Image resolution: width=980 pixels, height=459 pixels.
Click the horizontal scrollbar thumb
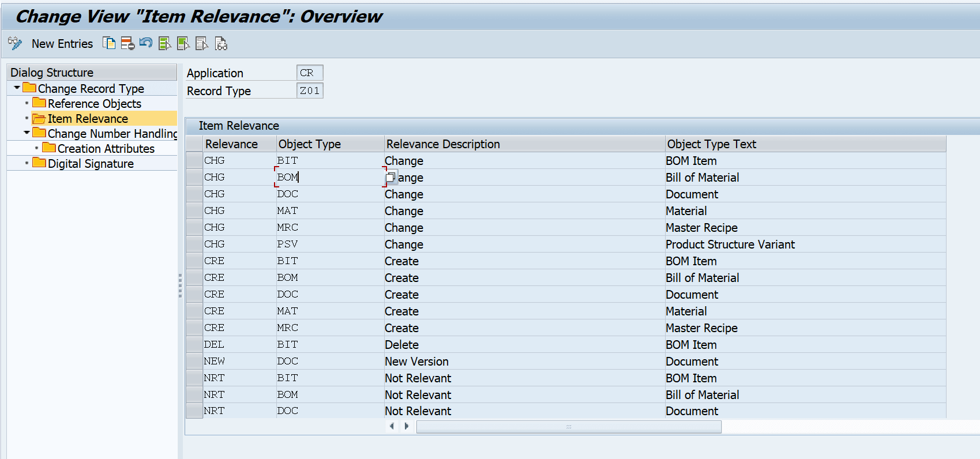[x=569, y=427]
